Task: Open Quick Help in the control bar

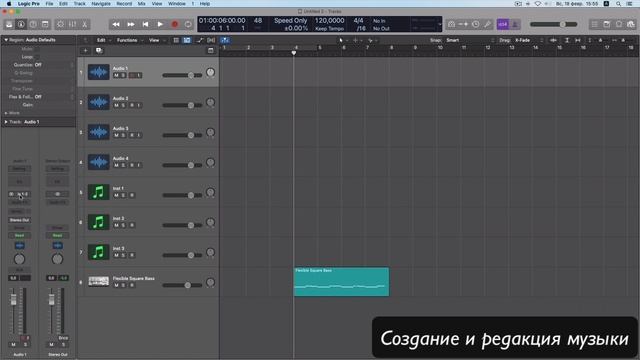Action: (33, 24)
